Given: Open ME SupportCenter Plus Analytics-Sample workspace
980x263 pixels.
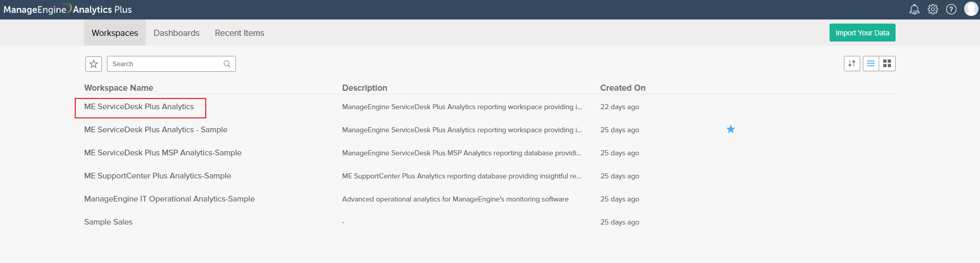Looking at the screenshot, I should pyautogui.click(x=158, y=176).
